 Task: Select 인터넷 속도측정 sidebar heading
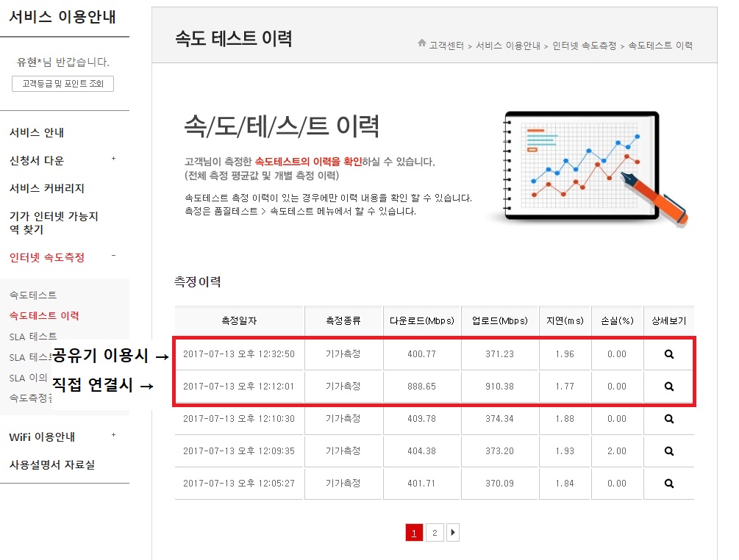[47, 258]
